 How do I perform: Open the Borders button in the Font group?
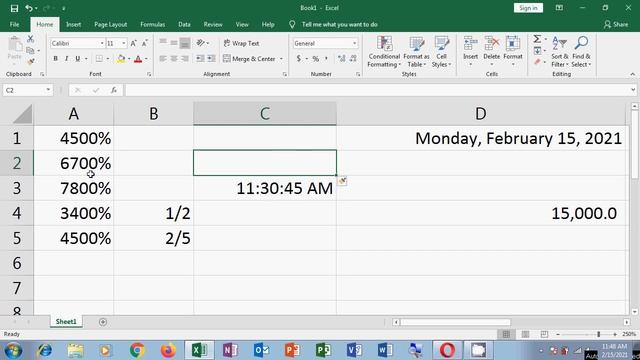(99, 59)
